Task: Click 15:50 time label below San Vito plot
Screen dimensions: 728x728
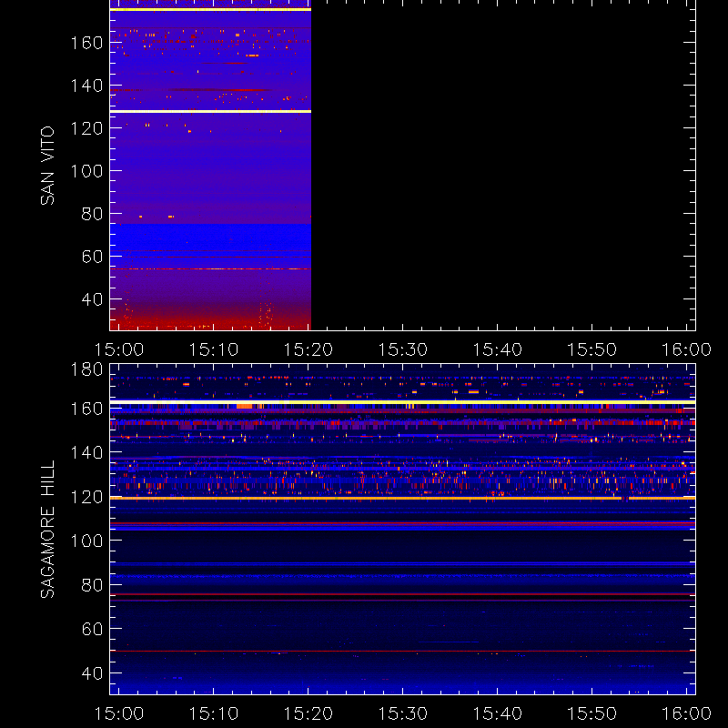Action: click(x=592, y=349)
